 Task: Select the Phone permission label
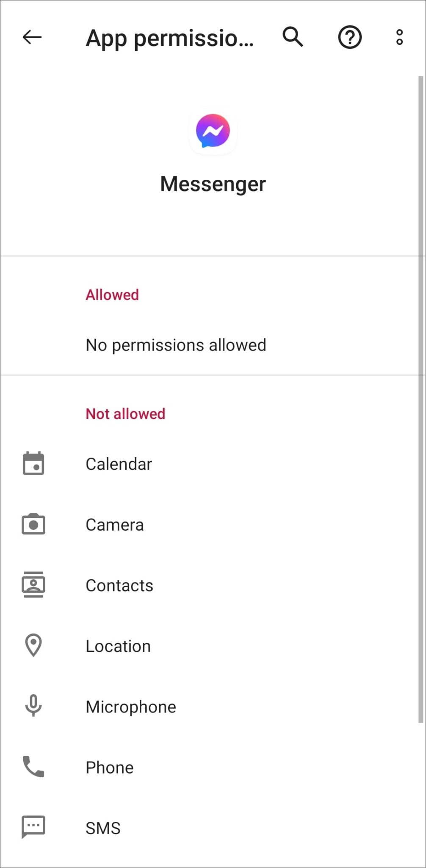[110, 768]
